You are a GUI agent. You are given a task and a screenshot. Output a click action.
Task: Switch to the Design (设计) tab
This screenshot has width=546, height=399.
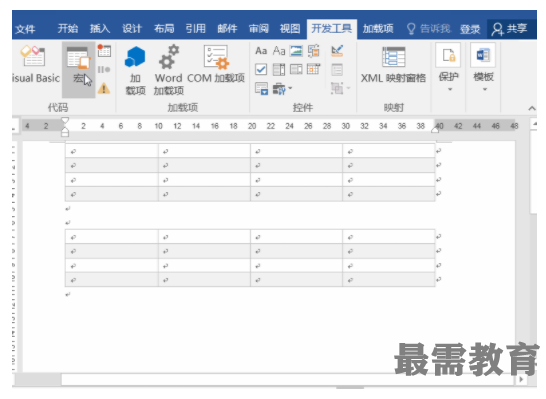coord(132,29)
